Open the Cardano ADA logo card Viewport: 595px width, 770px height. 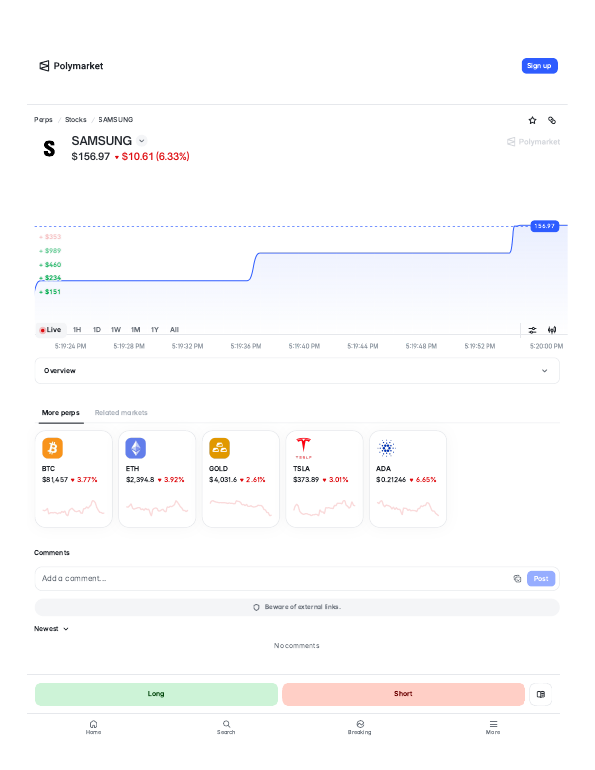point(386,448)
